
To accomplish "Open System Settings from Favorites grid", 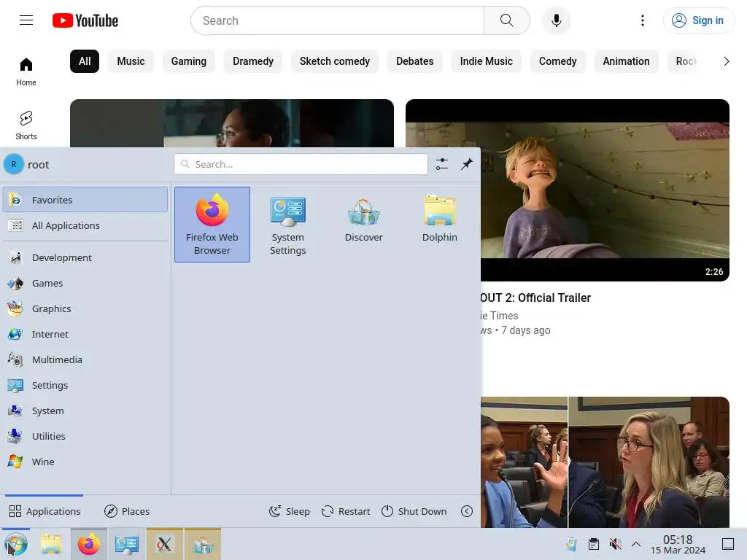I will pos(287,225).
